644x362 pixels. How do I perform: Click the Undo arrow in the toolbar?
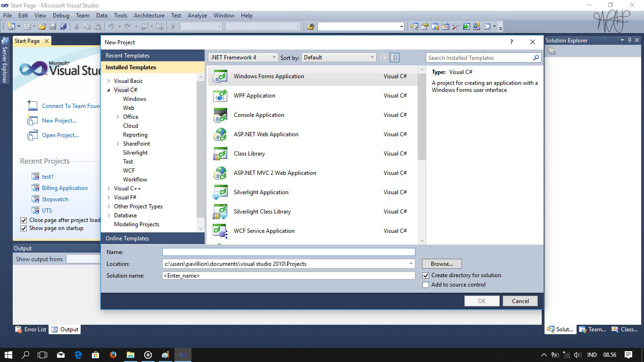pyautogui.click(x=111, y=26)
